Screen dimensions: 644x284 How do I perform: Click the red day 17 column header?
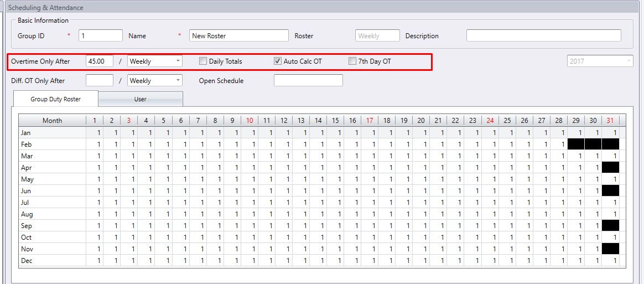(x=370, y=121)
